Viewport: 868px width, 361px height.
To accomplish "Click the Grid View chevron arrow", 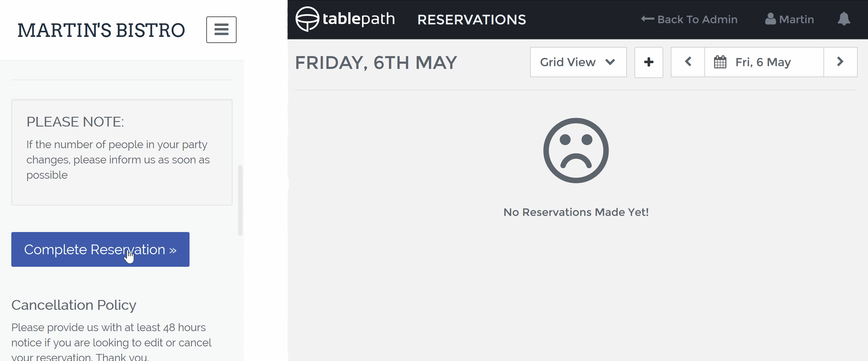I will click(x=610, y=62).
